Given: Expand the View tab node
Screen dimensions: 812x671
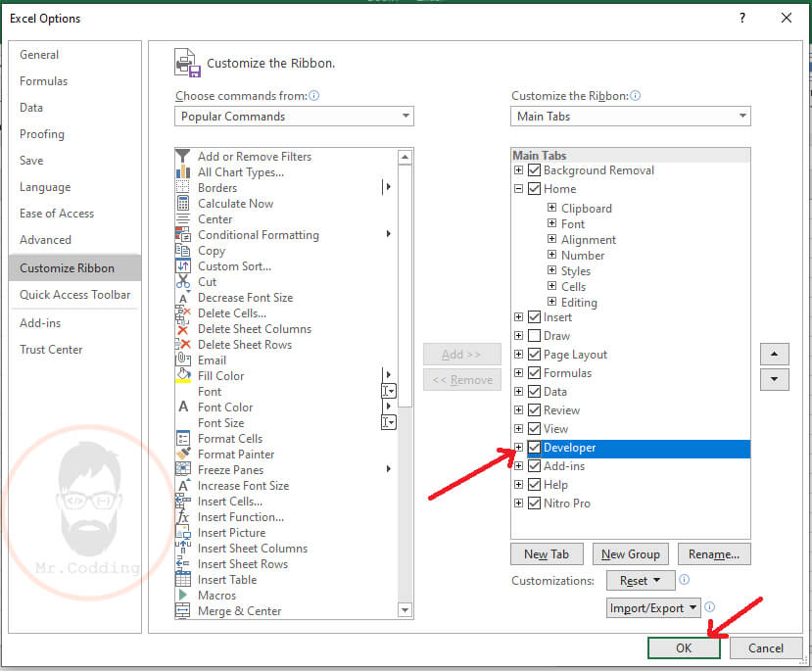Looking at the screenshot, I should coord(518,429).
